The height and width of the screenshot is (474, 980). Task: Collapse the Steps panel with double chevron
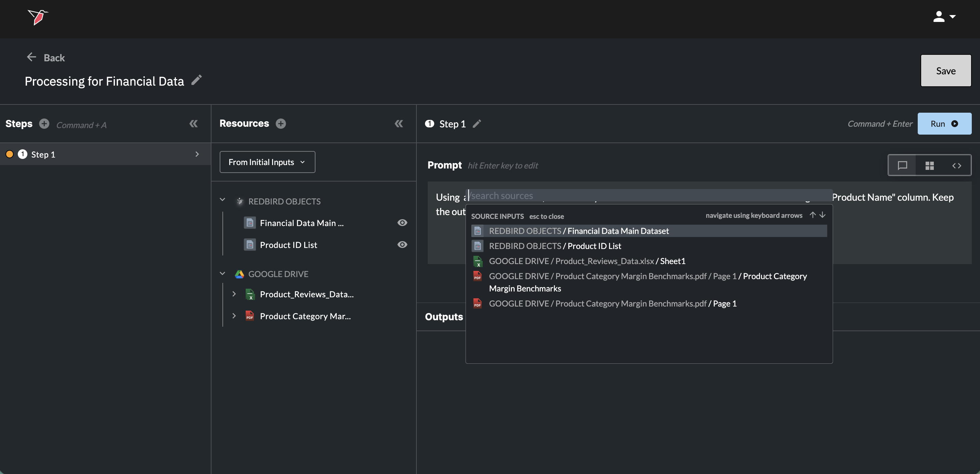[x=194, y=124]
